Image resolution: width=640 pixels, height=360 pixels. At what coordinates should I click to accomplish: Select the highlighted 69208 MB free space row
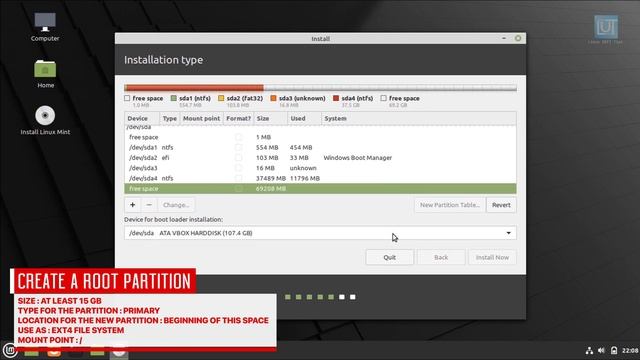[320, 189]
